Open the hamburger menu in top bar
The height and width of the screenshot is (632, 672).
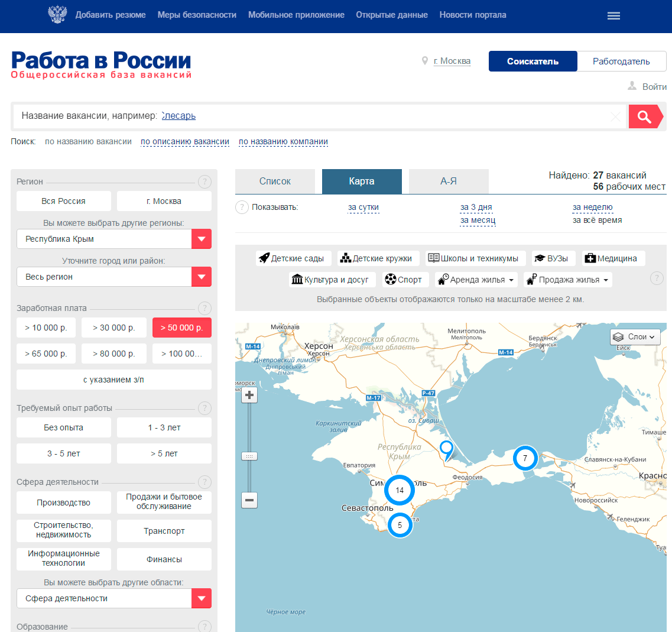[x=613, y=16]
